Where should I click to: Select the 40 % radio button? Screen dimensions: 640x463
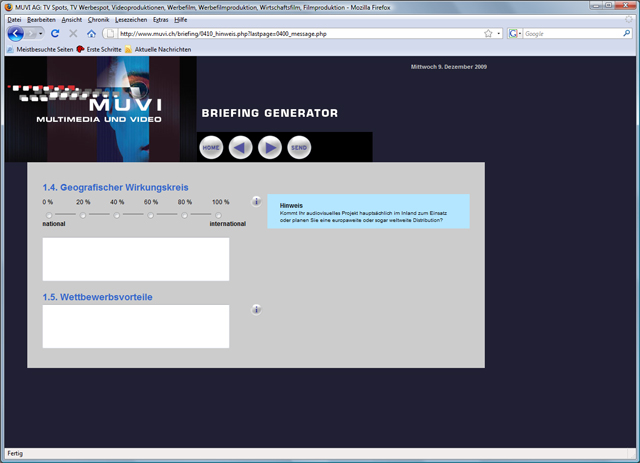[117, 215]
